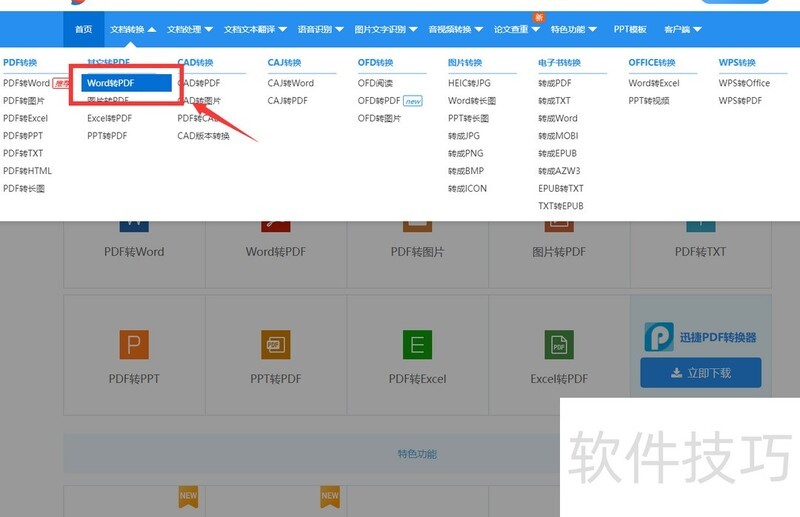Choose 转成AZW3 ebook entry
This screenshot has height=517, width=800.
(559, 171)
